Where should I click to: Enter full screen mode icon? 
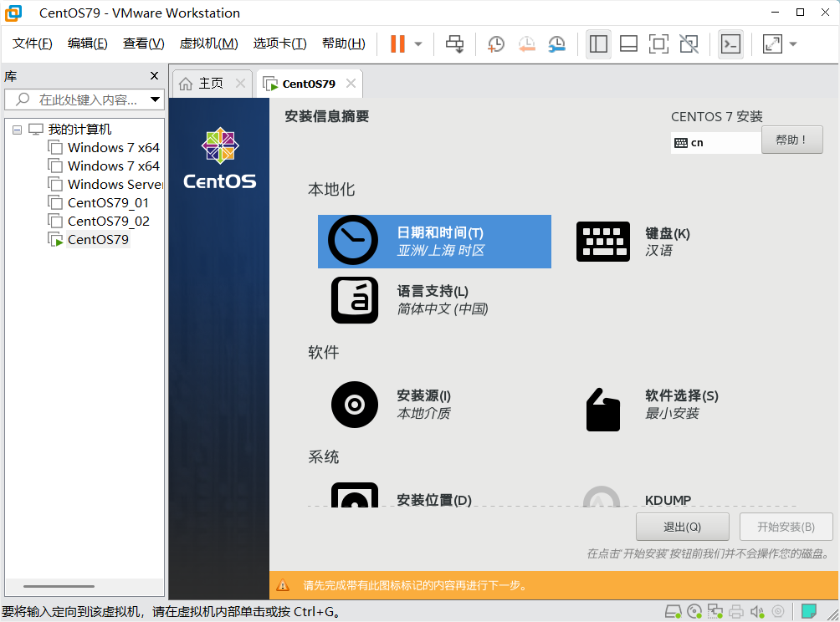click(x=658, y=44)
